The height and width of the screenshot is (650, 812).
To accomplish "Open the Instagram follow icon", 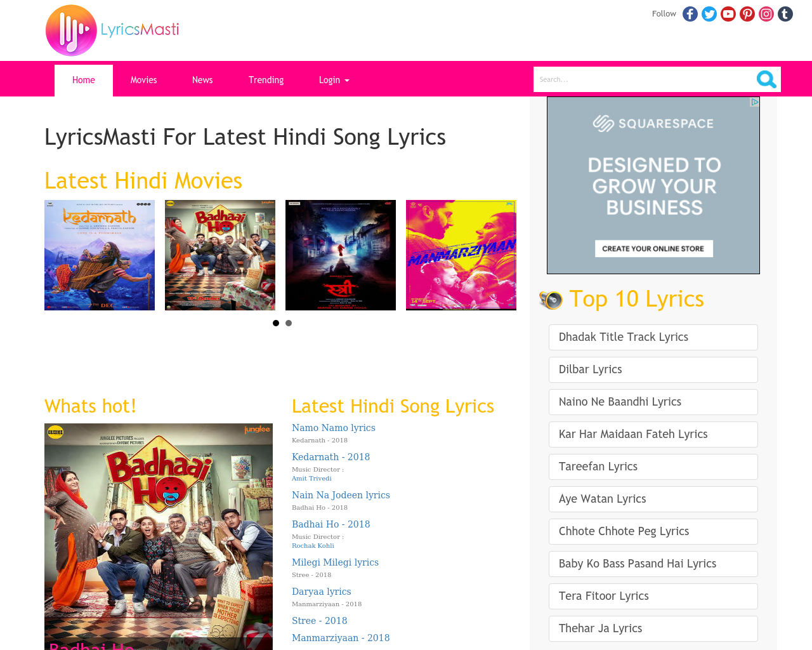I will click(766, 14).
